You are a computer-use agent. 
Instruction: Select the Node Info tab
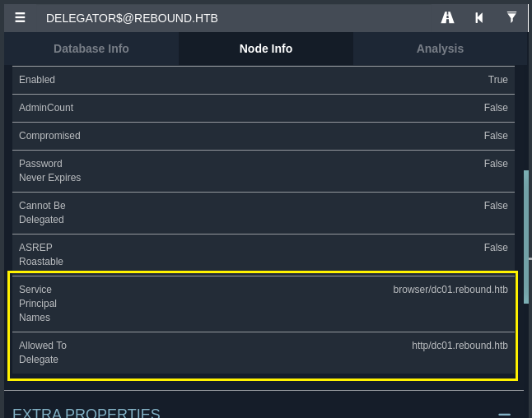point(266,49)
